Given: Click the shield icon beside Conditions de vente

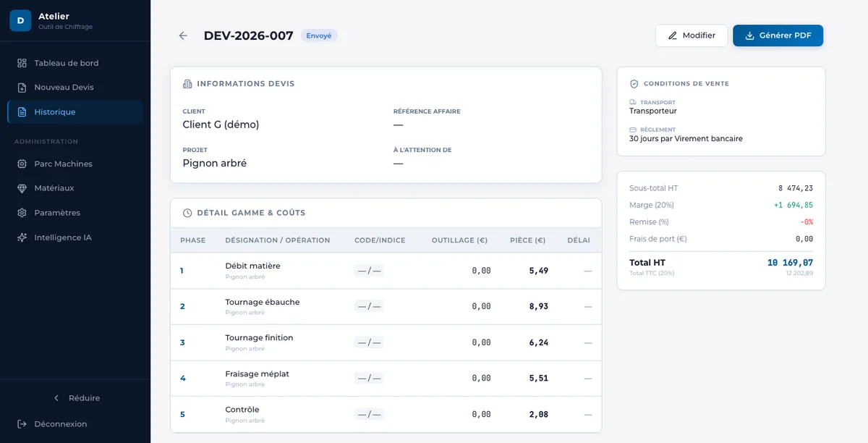Looking at the screenshot, I should point(634,84).
